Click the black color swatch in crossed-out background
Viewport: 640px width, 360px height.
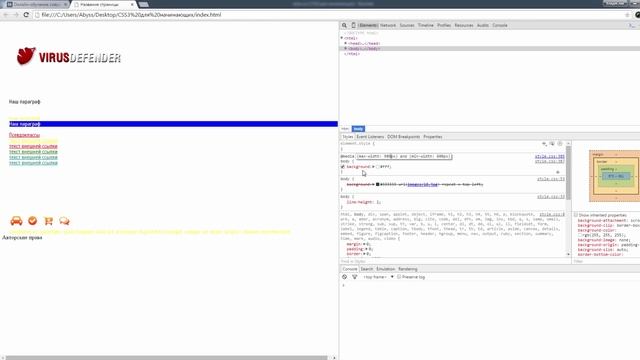tap(378, 184)
